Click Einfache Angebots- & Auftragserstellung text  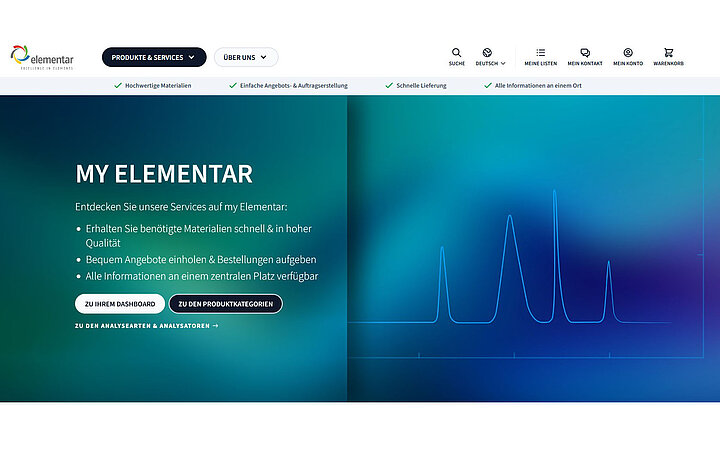[x=294, y=85]
